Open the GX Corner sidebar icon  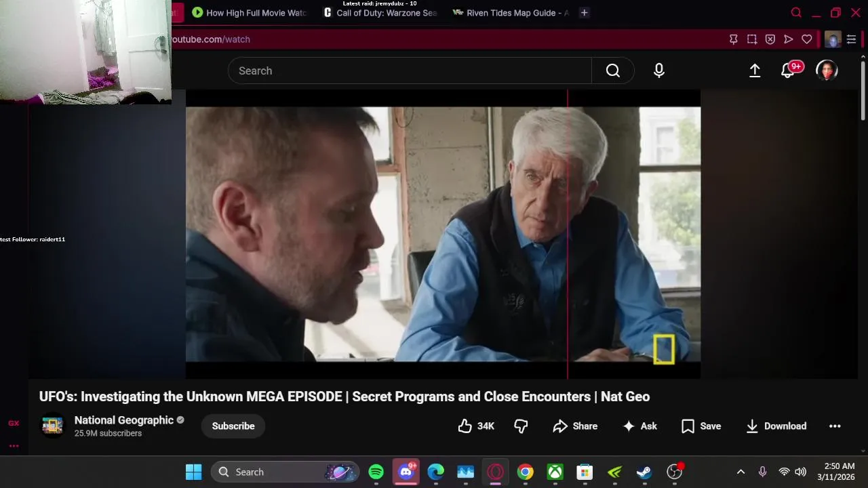[14, 423]
